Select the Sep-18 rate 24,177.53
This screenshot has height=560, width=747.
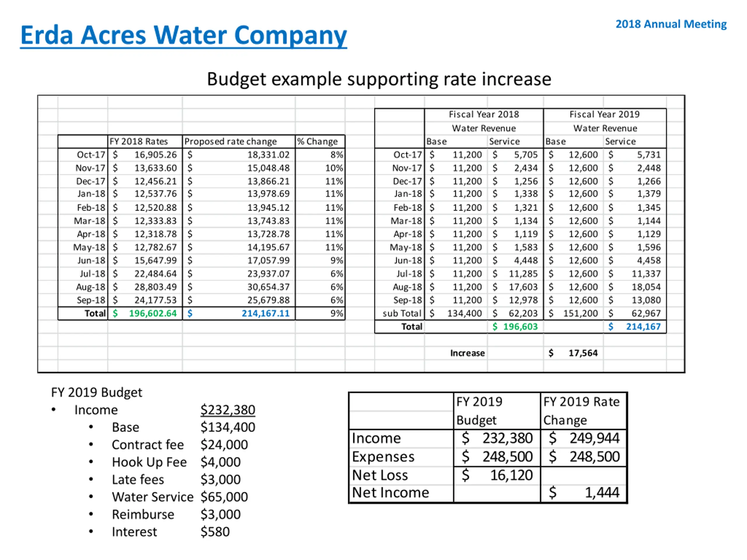tap(155, 300)
